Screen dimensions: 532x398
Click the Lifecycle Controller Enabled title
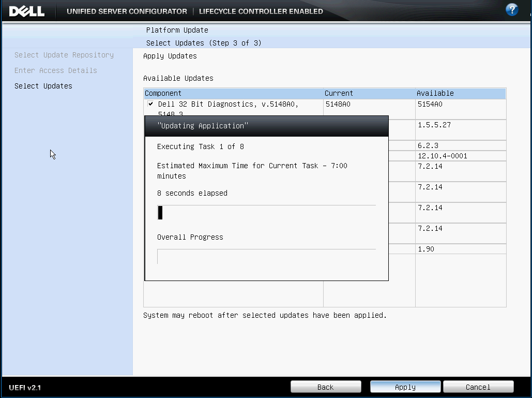[x=261, y=11]
